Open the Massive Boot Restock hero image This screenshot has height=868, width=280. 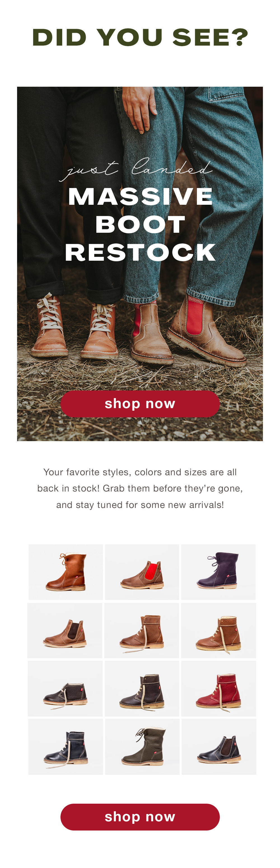click(x=140, y=264)
